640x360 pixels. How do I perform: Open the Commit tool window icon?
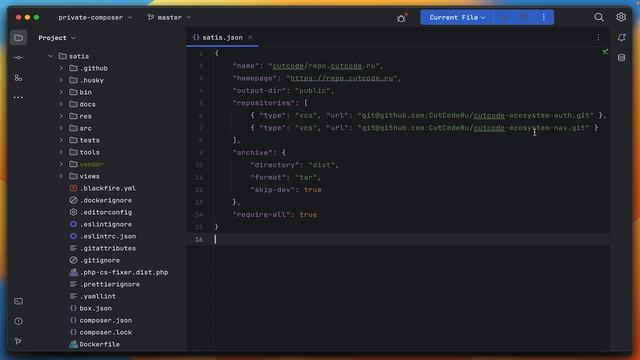[x=18, y=58]
